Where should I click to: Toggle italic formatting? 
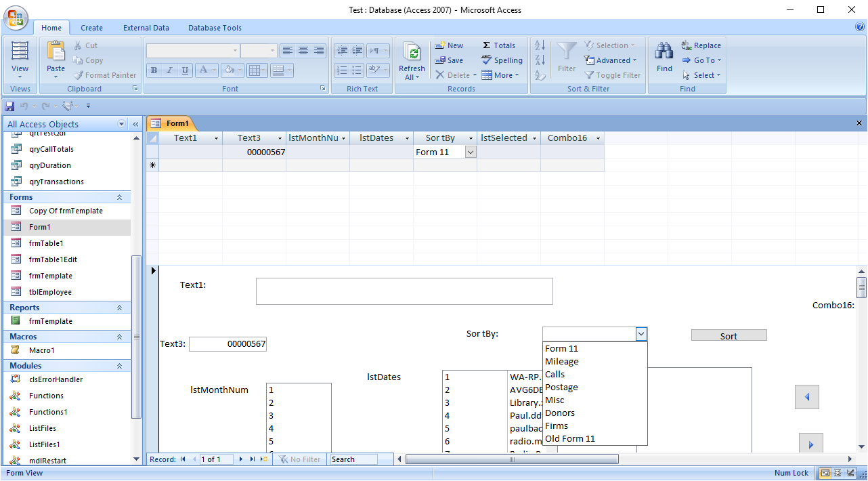click(x=169, y=70)
